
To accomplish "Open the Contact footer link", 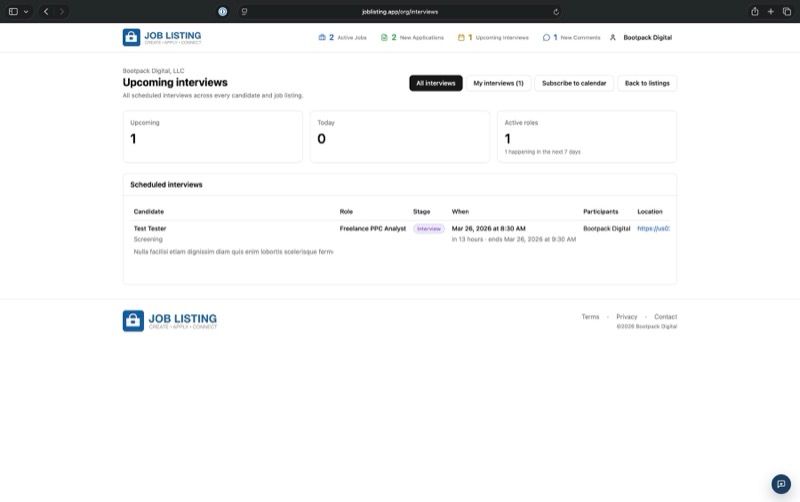I will click(665, 317).
